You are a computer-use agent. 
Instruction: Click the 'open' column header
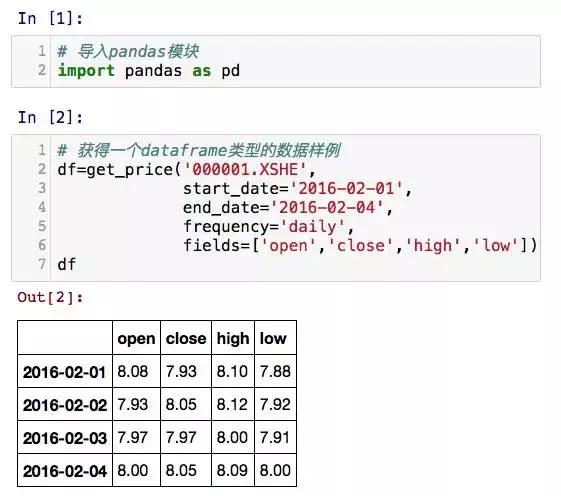[x=136, y=338]
